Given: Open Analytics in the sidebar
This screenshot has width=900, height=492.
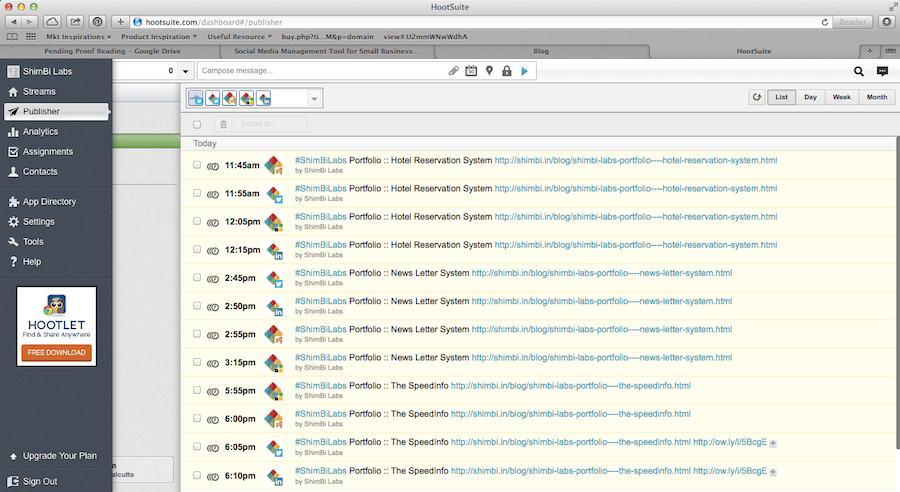Looking at the screenshot, I should 40,131.
